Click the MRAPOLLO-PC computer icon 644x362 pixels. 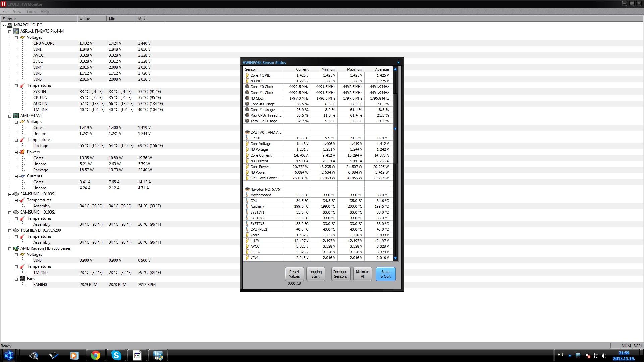(10, 25)
